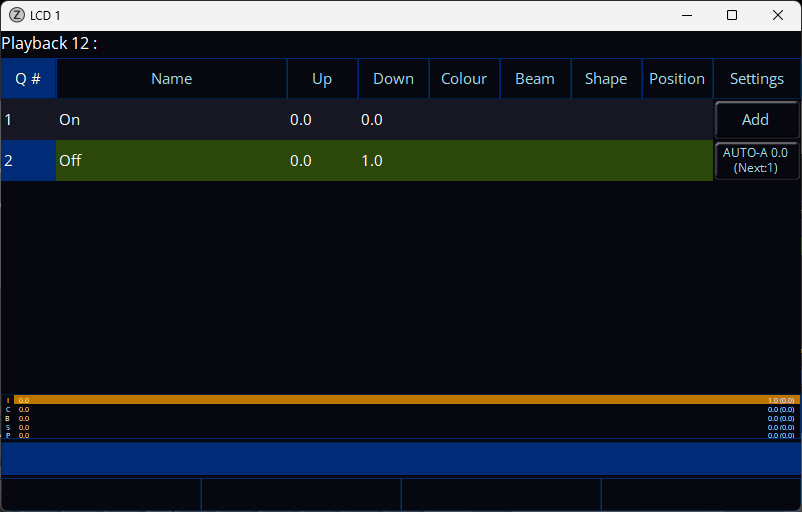
Task: Click the orange intensity fade progress bar
Action: click(400, 399)
